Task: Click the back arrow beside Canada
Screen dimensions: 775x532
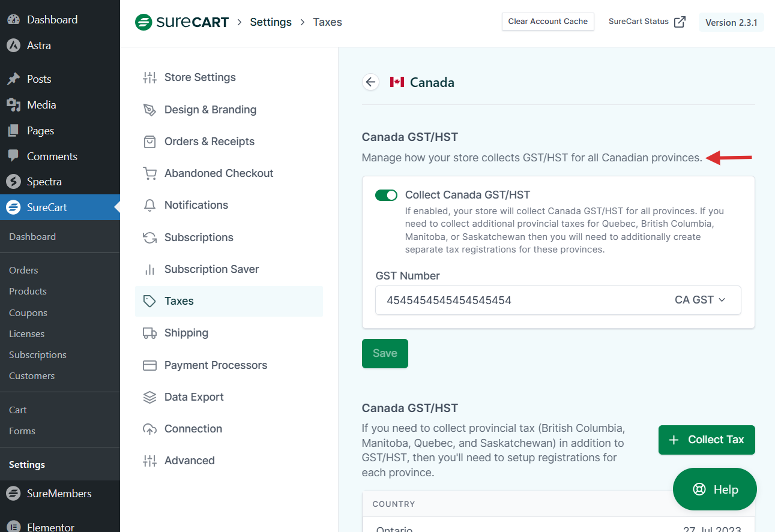Action: pyautogui.click(x=371, y=82)
